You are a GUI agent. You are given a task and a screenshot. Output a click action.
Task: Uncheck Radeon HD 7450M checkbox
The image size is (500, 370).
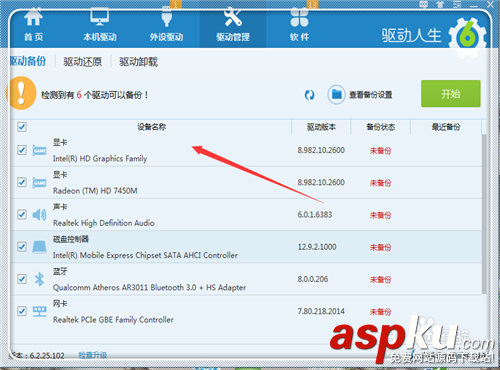click(x=22, y=182)
